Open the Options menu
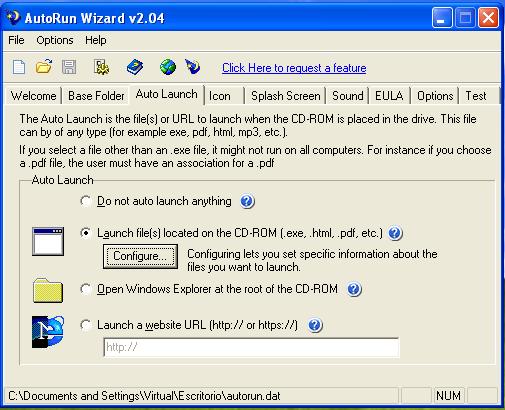 tap(55, 40)
